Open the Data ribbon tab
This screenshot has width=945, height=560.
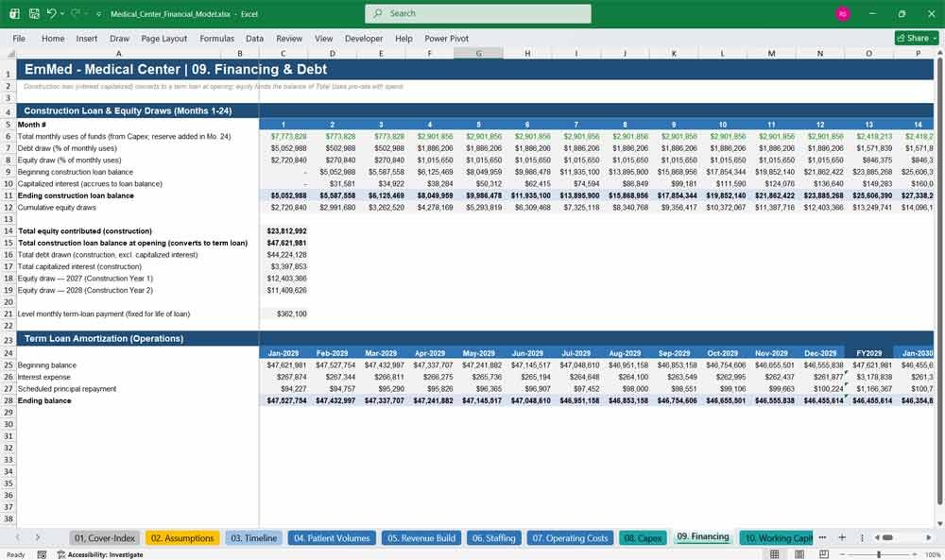[x=254, y=38]
